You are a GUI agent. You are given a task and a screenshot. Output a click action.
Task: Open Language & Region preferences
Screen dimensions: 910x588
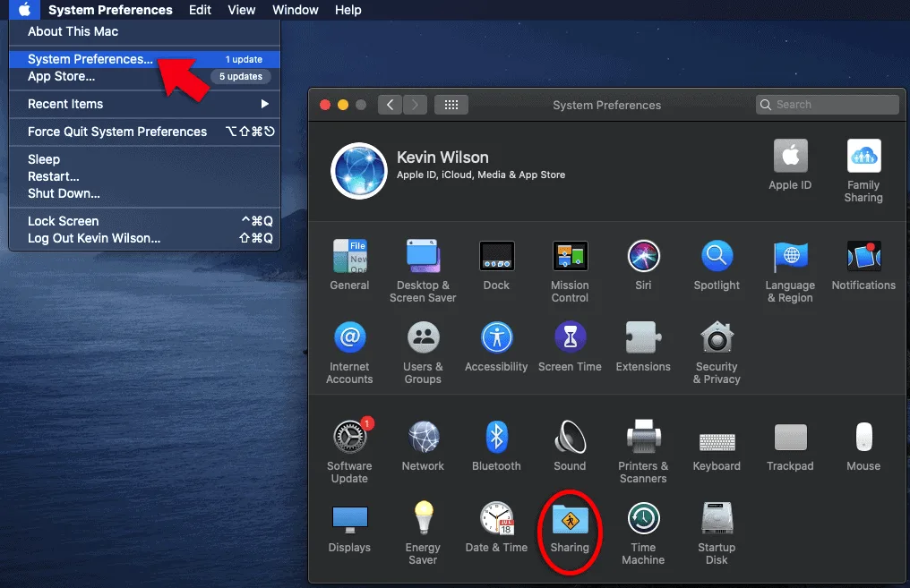(790, 271)
